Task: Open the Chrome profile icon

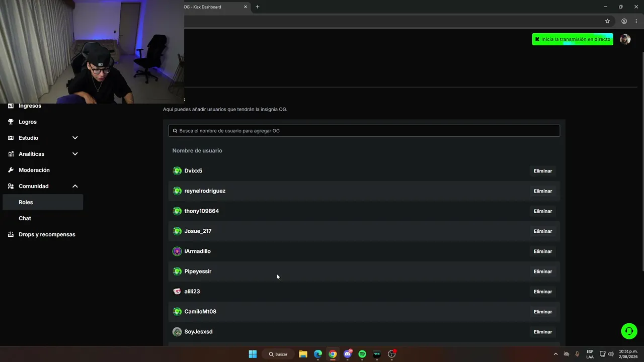Action: (x=624, y=21)
